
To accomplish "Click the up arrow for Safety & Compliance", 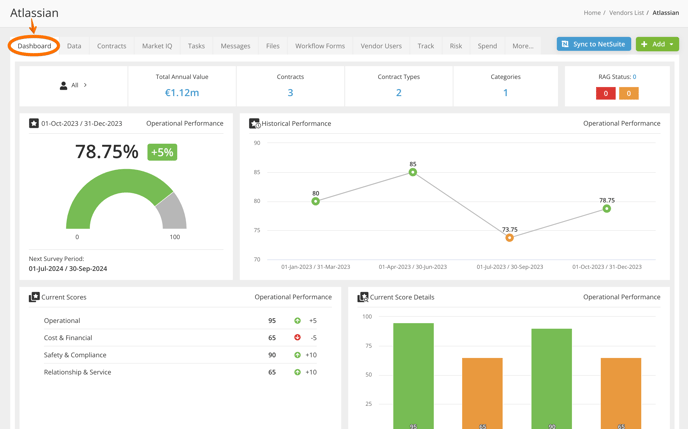I will coord(297,355).
